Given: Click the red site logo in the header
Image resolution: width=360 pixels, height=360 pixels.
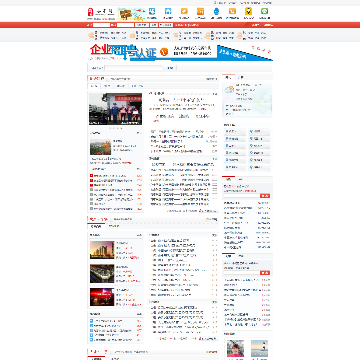Looking at the screenshot, I should (90, 12).
